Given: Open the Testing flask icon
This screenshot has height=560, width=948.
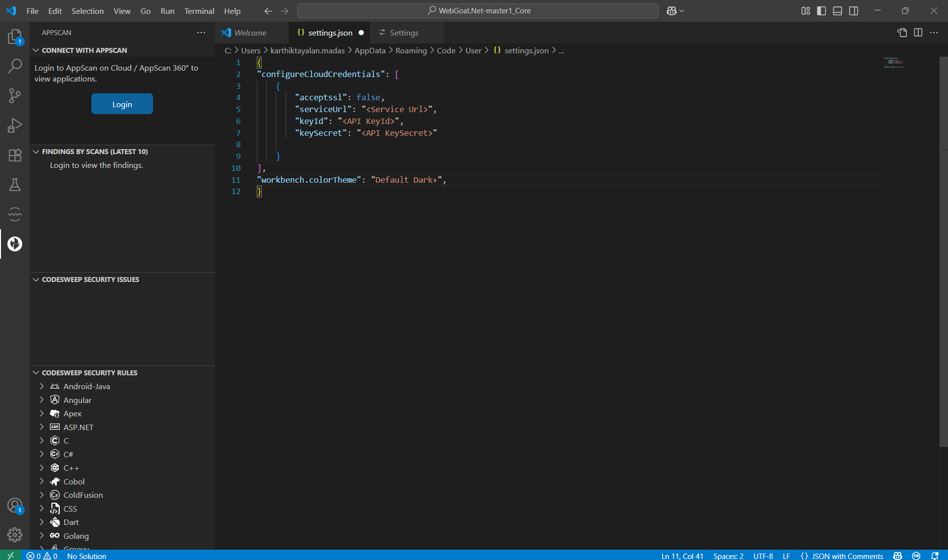Looking at the screenshot, I should (x=15, y=185).
